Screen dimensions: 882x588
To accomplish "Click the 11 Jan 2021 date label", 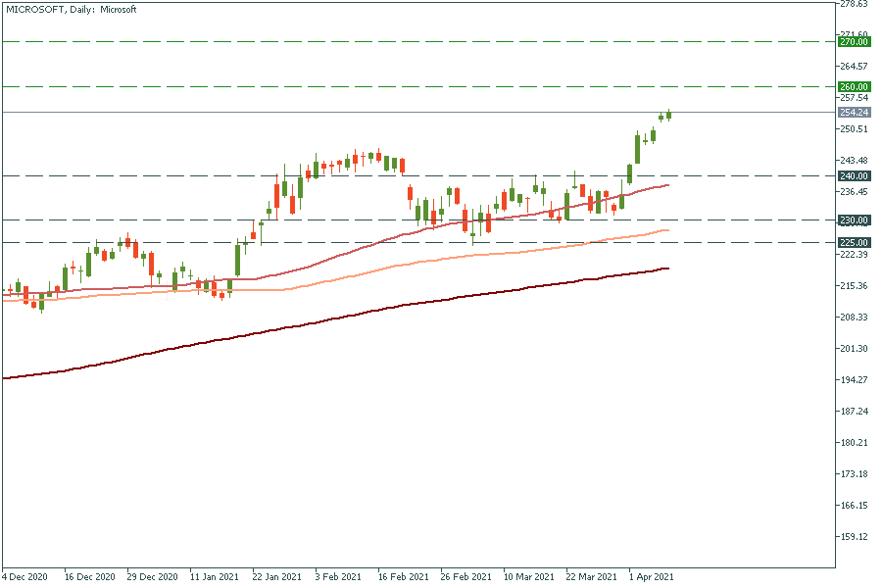I will (x=215, y=577).
